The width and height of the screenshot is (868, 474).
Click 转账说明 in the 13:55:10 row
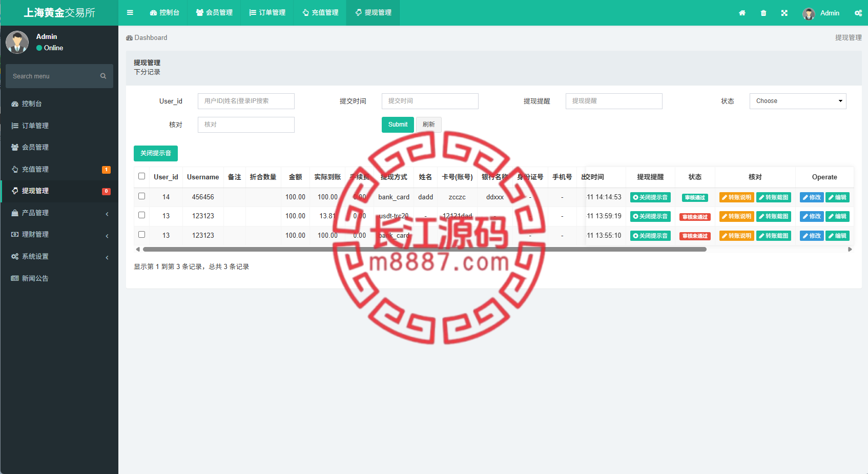(736, 236)
